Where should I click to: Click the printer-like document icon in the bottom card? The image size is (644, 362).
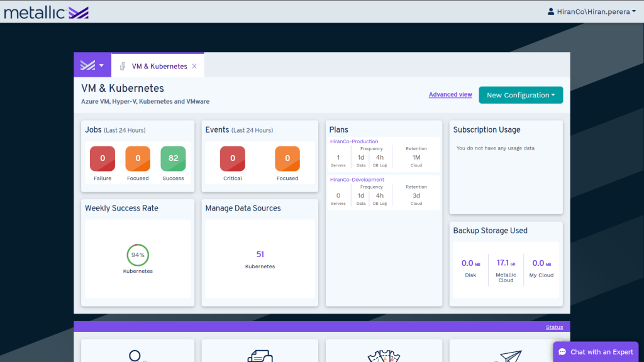[x=260, y=356]
